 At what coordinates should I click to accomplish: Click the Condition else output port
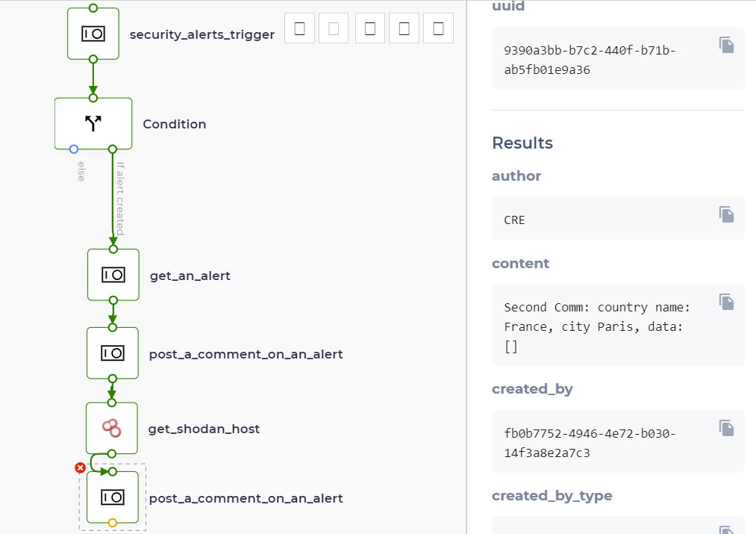click(74, 149)
